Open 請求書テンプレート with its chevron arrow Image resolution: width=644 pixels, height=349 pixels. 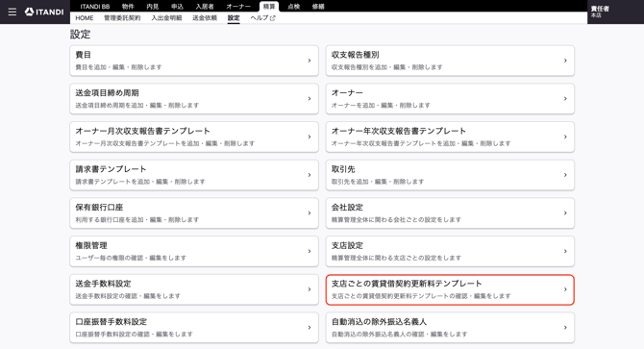coord(310,175)
